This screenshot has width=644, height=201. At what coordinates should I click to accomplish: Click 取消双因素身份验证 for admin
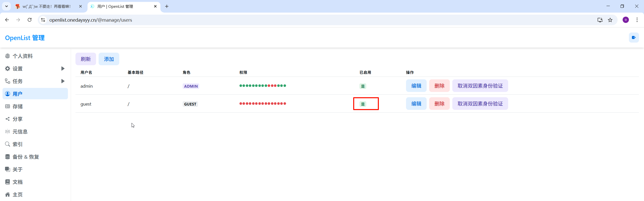click(x=480, y=86)
